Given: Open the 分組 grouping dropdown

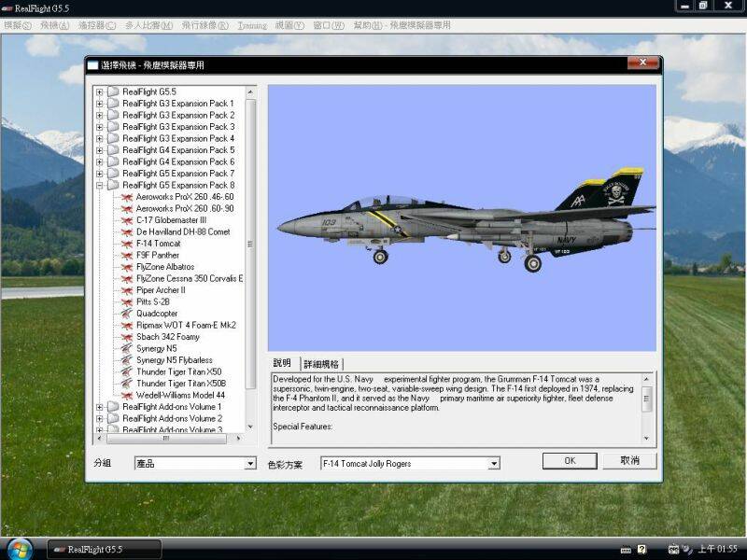Looking at the screenshot, I should coord(250,463).
